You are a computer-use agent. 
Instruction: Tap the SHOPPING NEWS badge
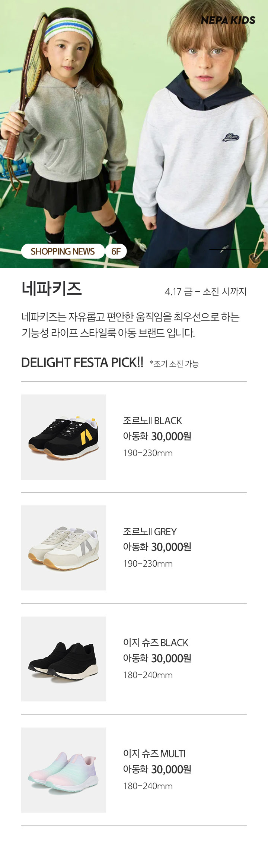[x=63, y=251]
